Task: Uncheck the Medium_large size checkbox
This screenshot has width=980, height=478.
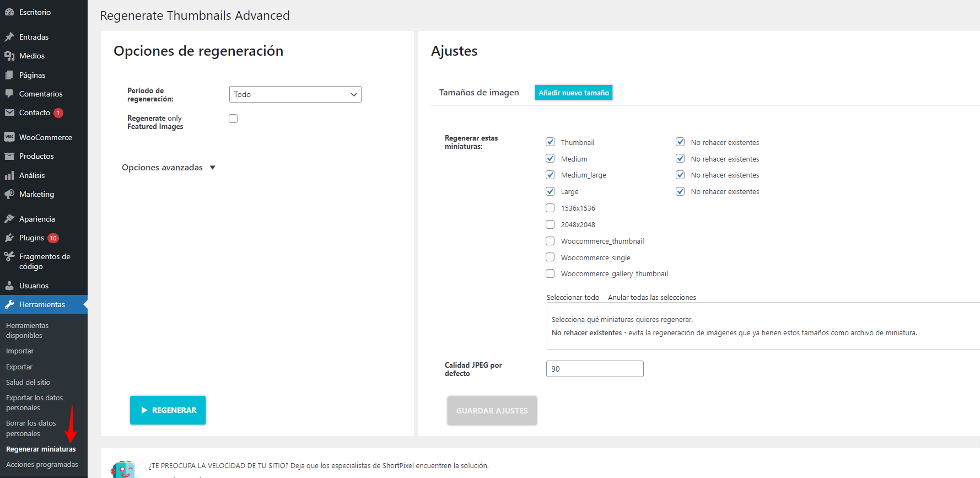Action: (550, 175)
